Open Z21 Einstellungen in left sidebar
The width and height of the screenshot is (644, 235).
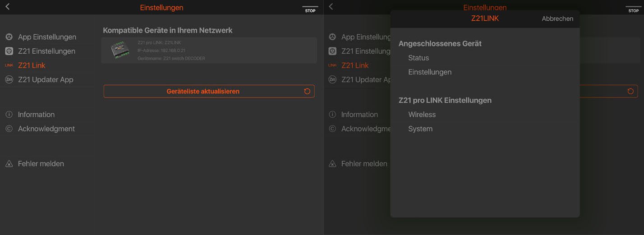[x=46, y=51]
